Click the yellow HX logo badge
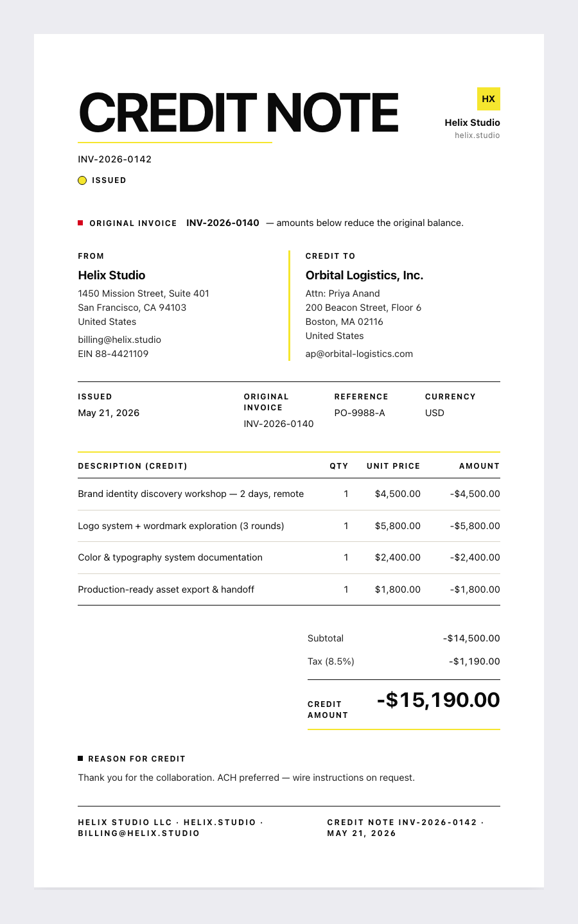Image resolution: width=578 pixels, height=924 pixels. click(489, 99)
